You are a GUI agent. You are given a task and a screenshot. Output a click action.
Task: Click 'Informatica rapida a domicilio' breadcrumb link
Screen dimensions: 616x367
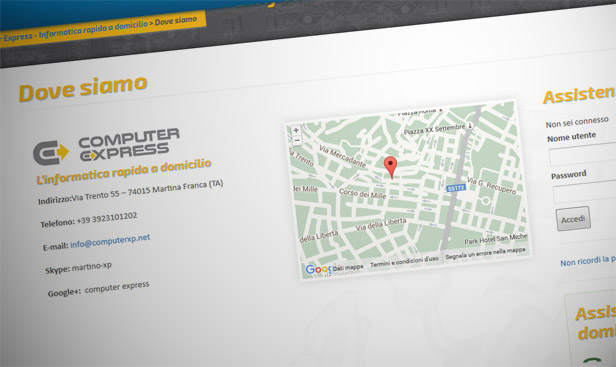pos(94,29)
